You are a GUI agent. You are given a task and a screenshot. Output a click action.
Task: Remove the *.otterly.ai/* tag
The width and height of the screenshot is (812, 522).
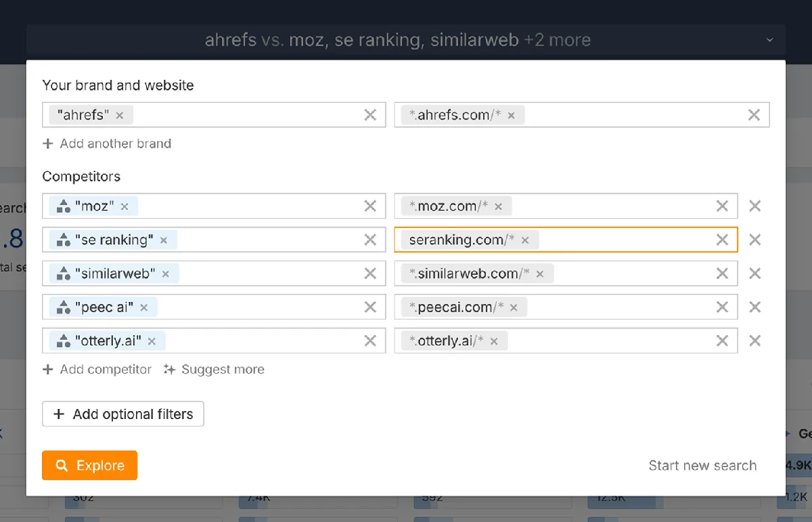coord(495,342)
